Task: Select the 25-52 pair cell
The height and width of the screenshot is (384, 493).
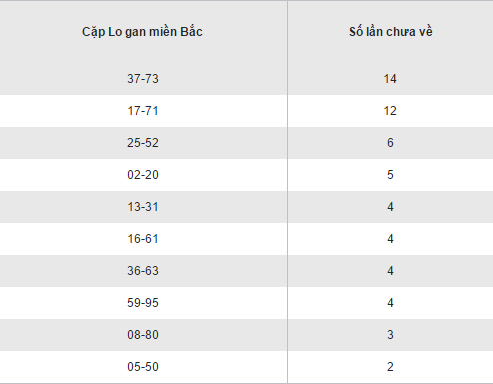Action: coord(143,143)
